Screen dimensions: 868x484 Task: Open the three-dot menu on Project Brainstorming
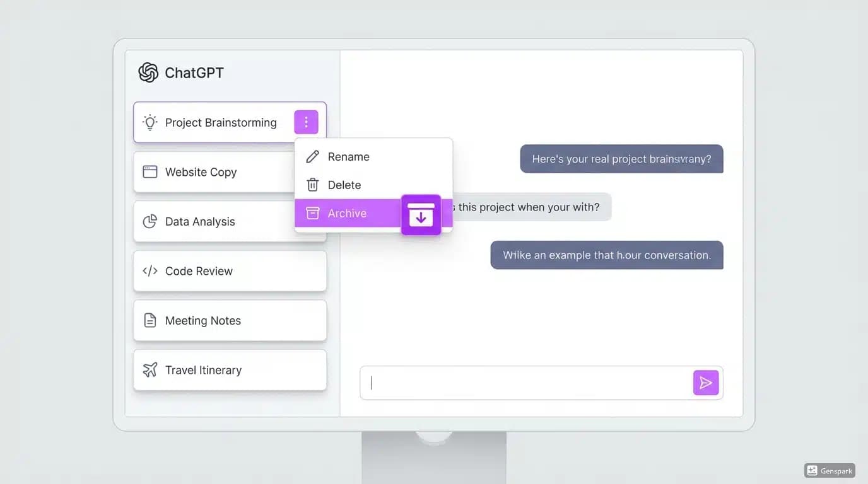[306, 122]
